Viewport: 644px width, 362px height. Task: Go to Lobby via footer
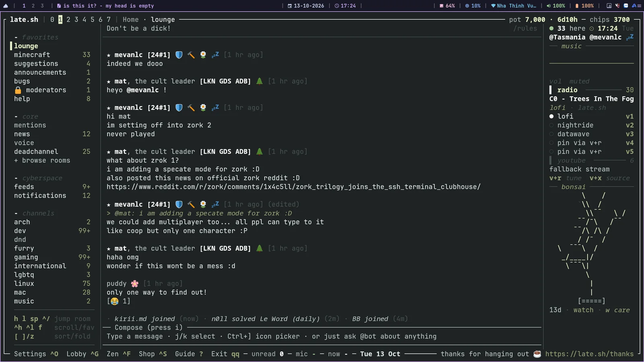83,354
